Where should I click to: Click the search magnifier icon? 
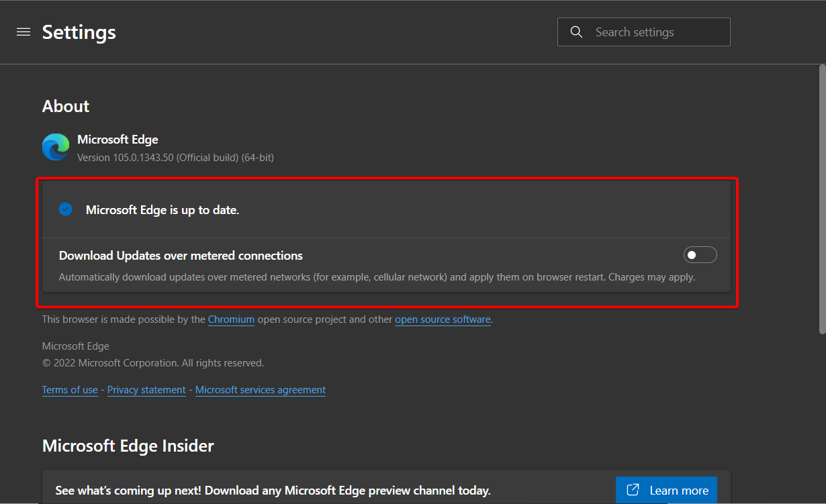click(576, 32)
